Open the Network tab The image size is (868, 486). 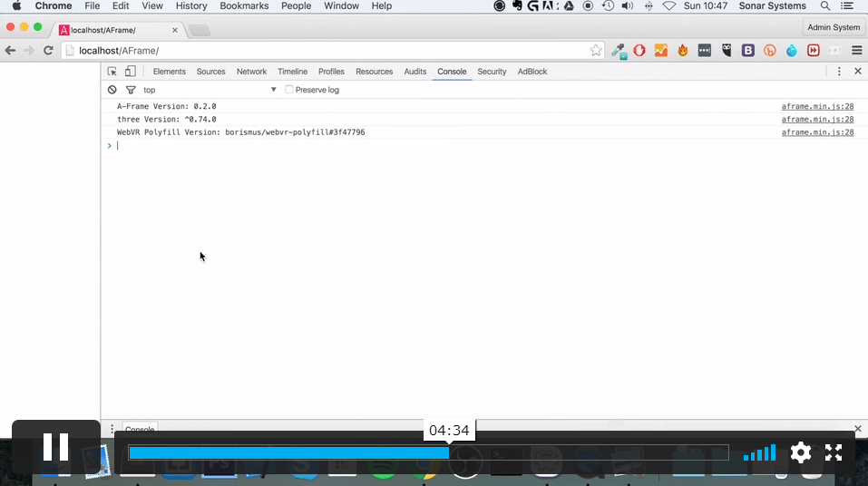pos(251,72)
